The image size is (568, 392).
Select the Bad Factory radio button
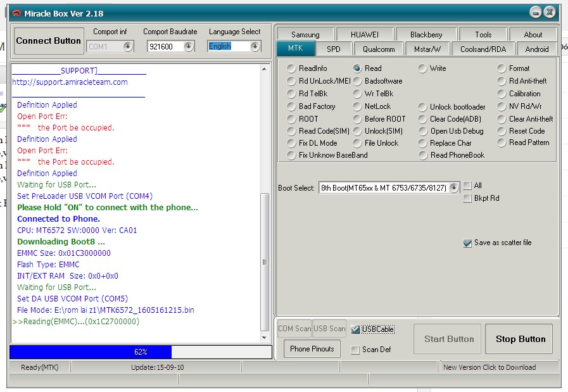[291, 106]
